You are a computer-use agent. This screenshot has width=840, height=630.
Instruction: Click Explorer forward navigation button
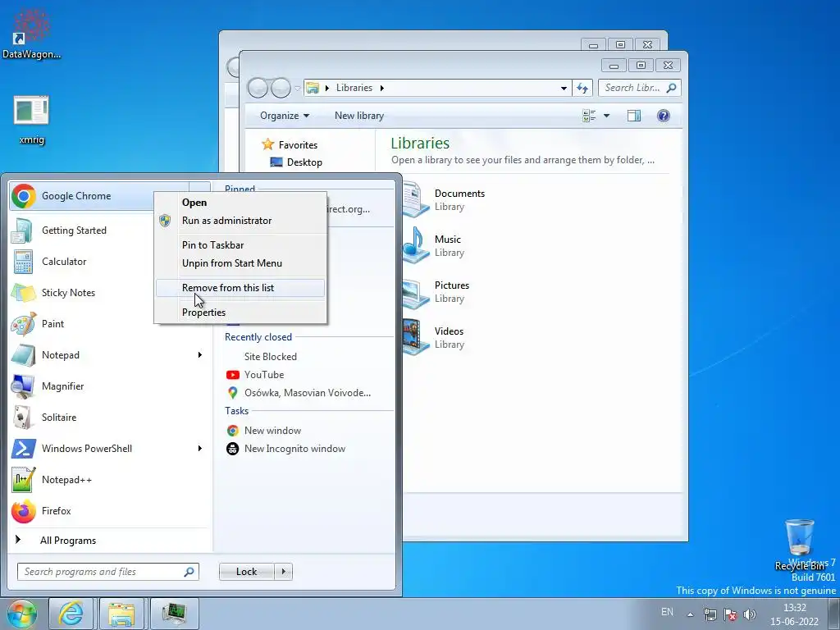(281, 88)
